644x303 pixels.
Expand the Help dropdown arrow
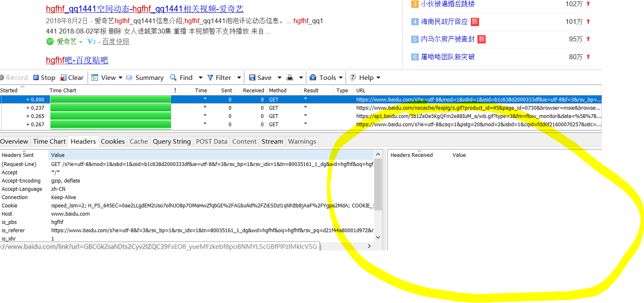pos(378,78)
